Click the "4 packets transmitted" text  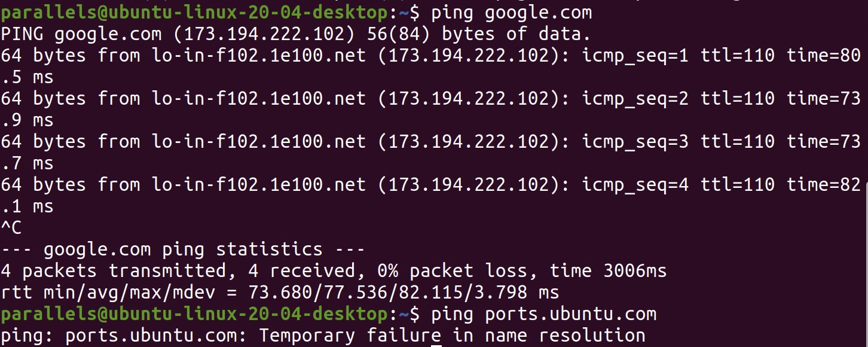(x=114, y=270)
